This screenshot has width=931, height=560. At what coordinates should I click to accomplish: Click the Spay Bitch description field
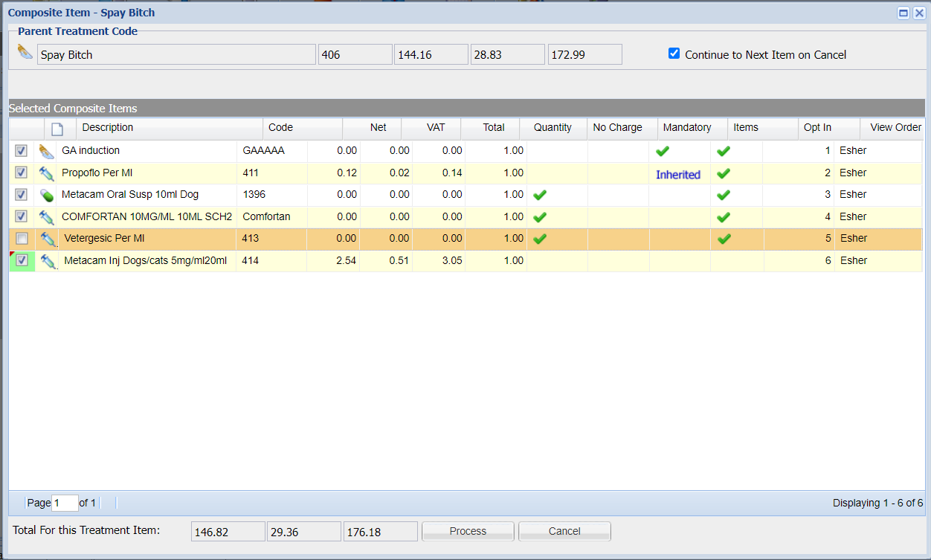[176, 54]
